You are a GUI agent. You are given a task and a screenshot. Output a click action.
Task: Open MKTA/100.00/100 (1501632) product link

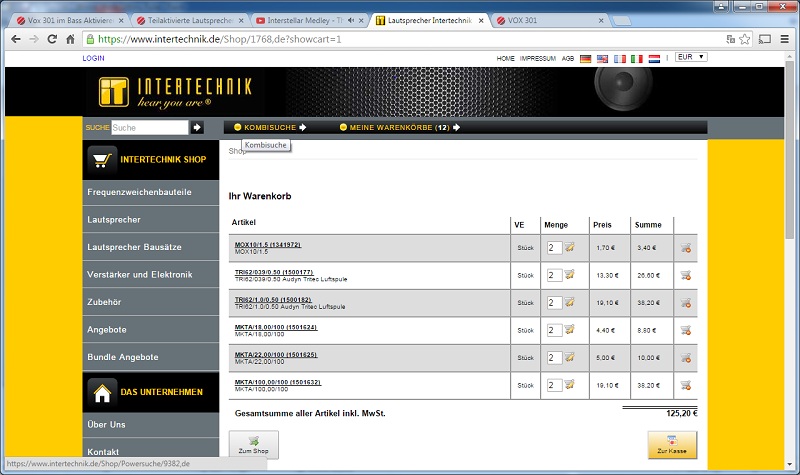[278, 382]
